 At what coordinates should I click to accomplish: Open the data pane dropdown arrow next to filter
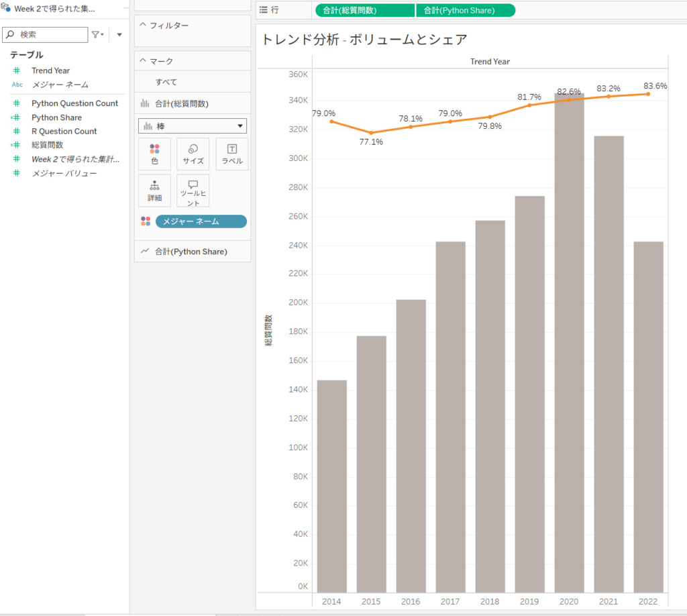pos(119,34)
